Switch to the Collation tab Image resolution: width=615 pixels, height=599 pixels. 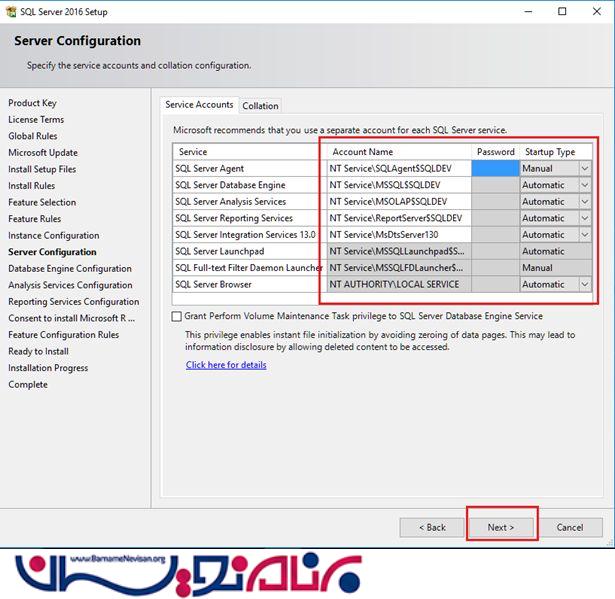pyautogui.click(x=260, y=105)
